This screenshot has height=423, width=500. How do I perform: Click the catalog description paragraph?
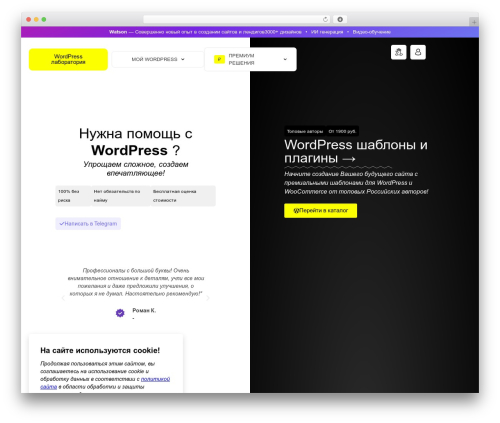point(356,183)
